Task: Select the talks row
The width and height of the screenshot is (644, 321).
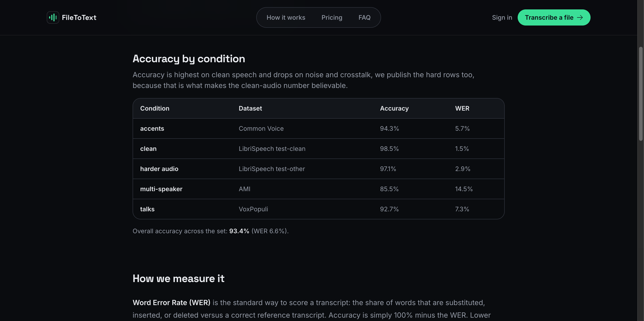Action: coord(318,209)
